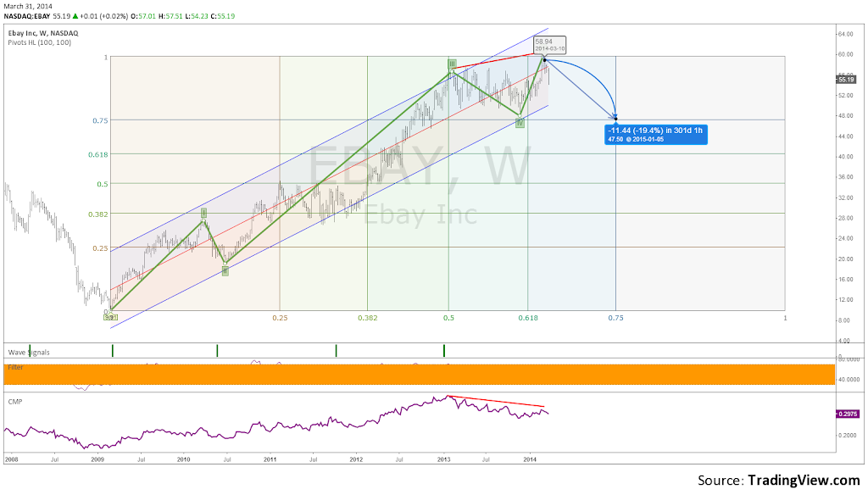The width and height of the screenshot is (868, 495).
Task: Click the horizontal time-zone 0.75 label
Action: click(615, 318)
